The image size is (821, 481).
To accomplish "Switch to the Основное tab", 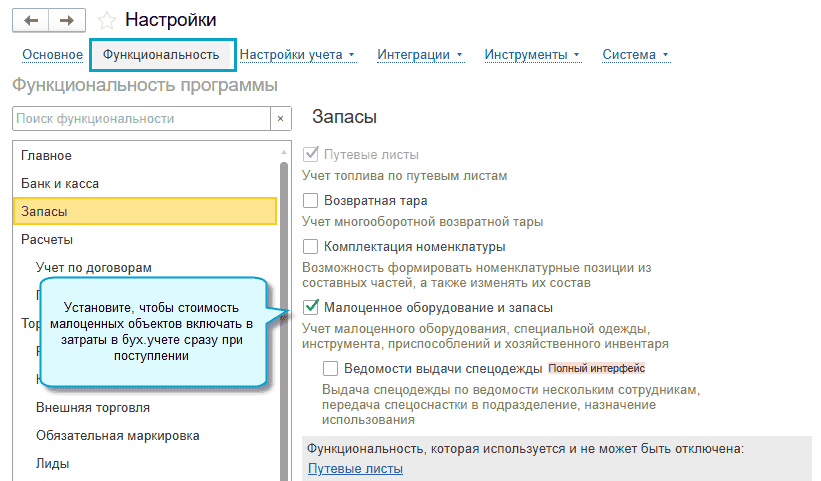I will [x=52, y=55].
